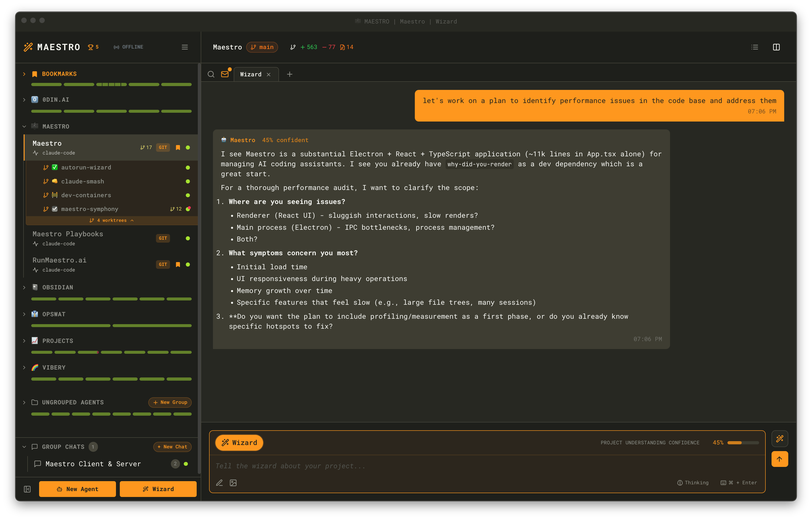Close the Wizard tab

[x=269, y=75]
